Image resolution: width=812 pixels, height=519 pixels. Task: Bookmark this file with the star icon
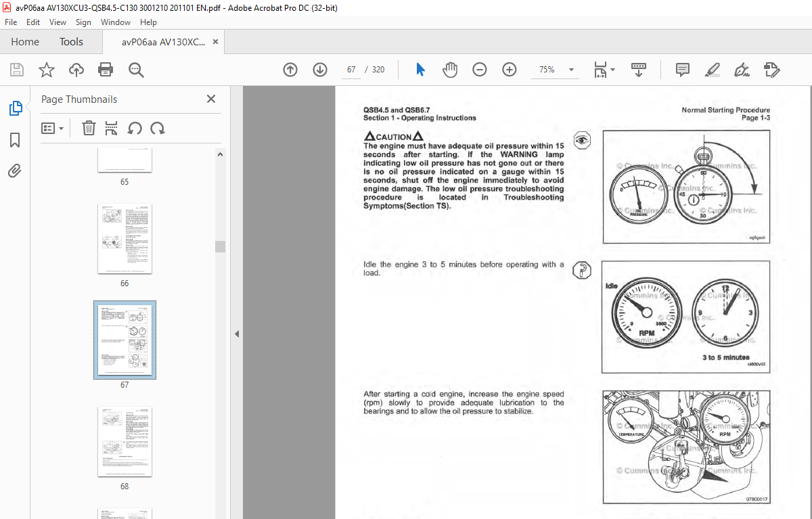tap(46, 70)
